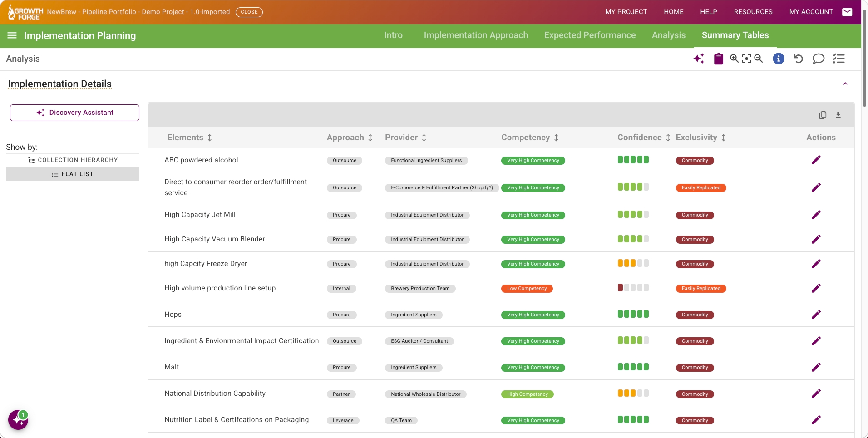
Task: Edit the Direct to consumer reorder row
Action: 816,187
